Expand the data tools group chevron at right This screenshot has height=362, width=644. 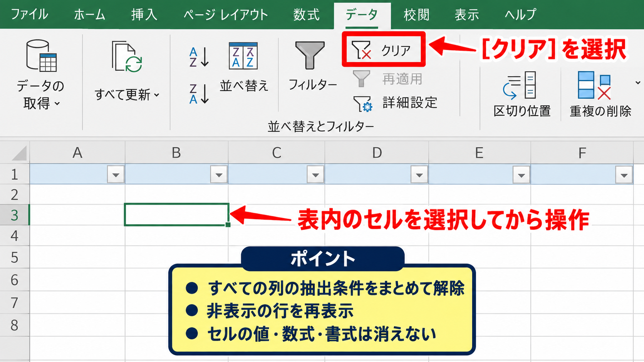point(638,83)
